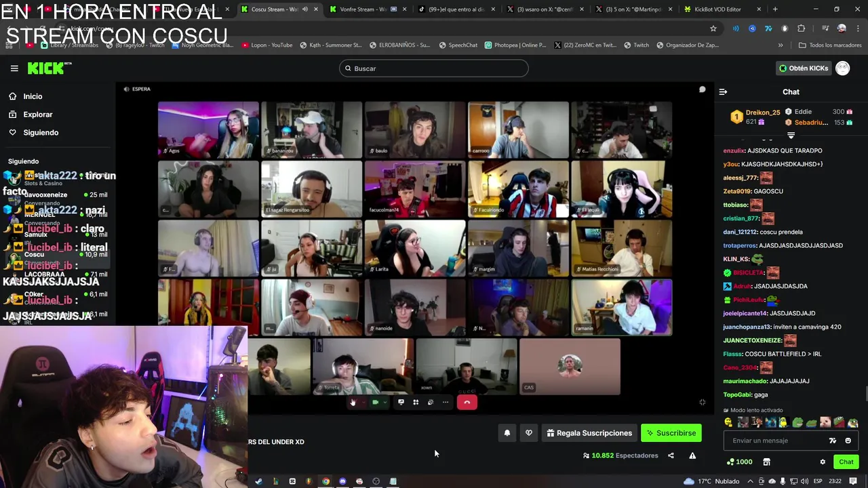Share the stream via share icon
Image resolution: width=868 pixels, height=488 pixels.
pyautogui.click(x=671, y=455)
